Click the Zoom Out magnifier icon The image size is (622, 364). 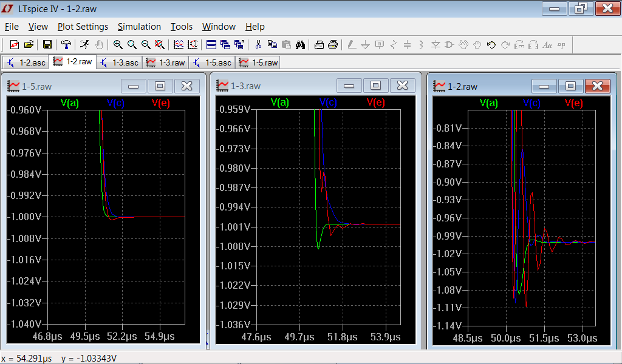pyautogui.click(x=146, y=44)
